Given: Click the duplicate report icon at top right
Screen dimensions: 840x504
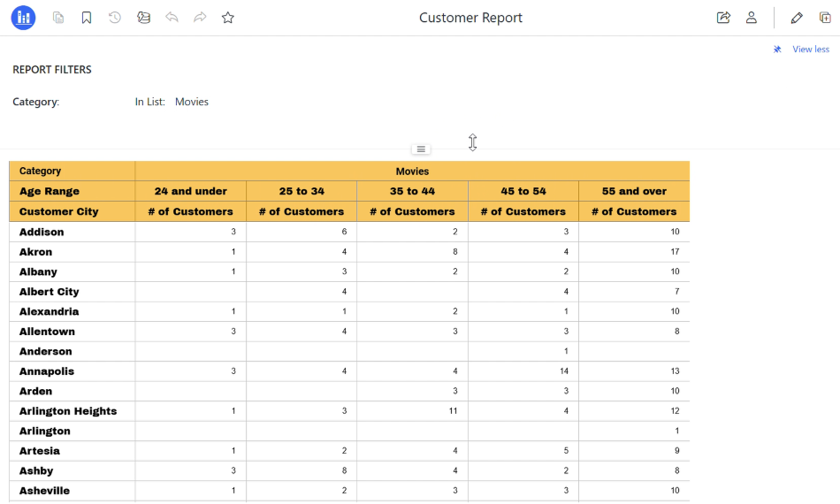Looking at the screenshot, I should tap(825, 18).
